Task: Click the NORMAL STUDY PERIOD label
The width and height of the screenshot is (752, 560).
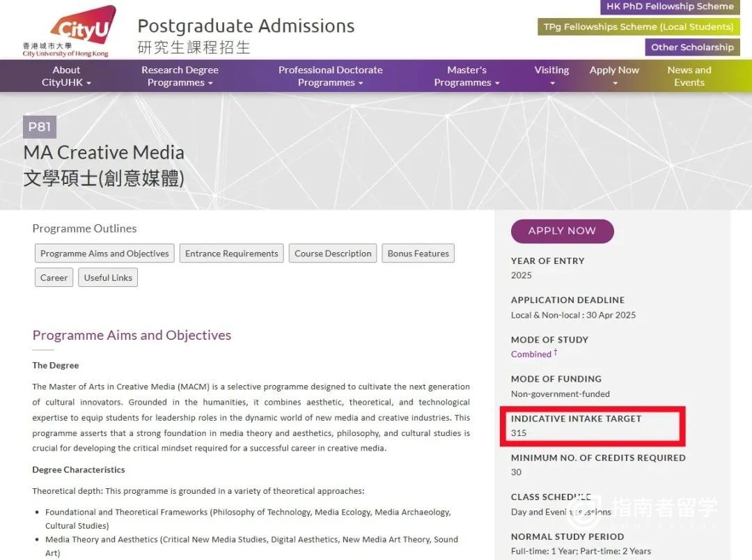Action: (567, 536)
